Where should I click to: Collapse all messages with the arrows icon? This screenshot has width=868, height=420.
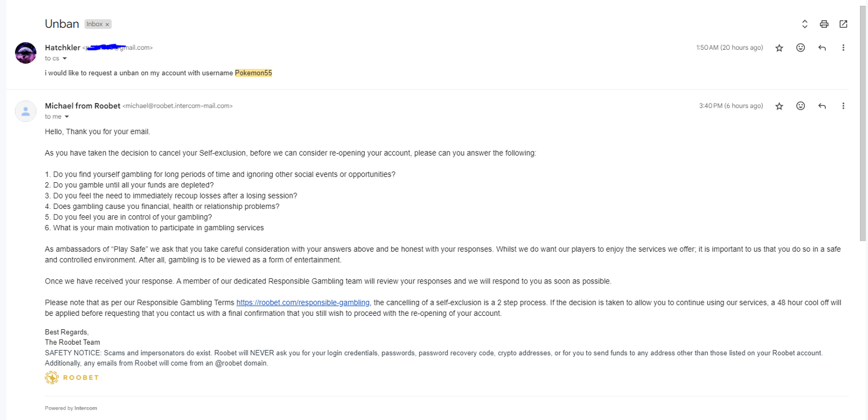pyautogui.click(x=804, y=24)
